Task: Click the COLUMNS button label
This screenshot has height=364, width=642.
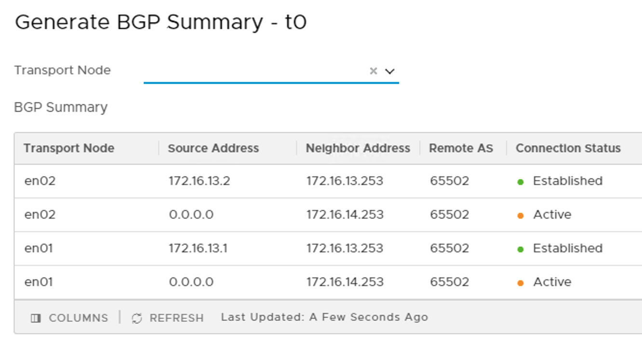Action: (x=78, y=318)
